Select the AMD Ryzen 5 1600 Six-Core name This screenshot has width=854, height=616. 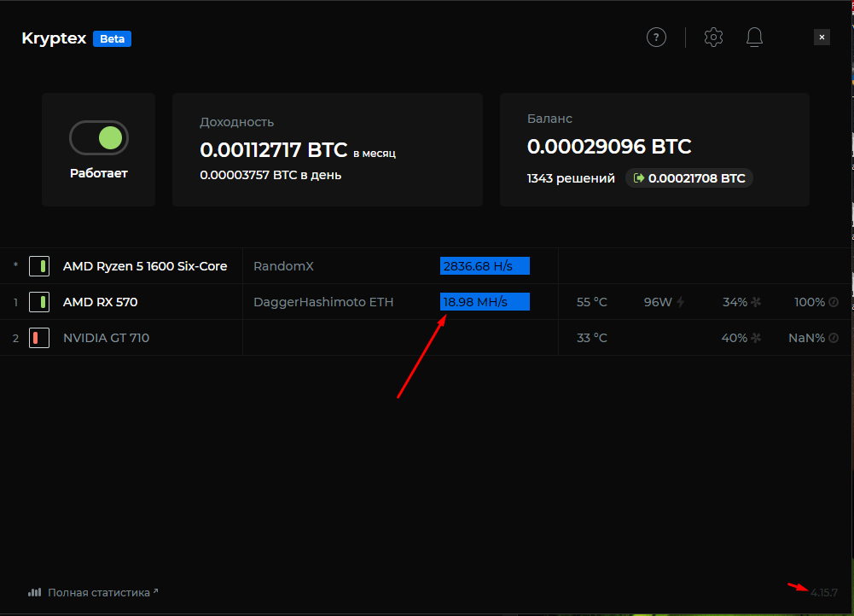click(x=145, y=266)
